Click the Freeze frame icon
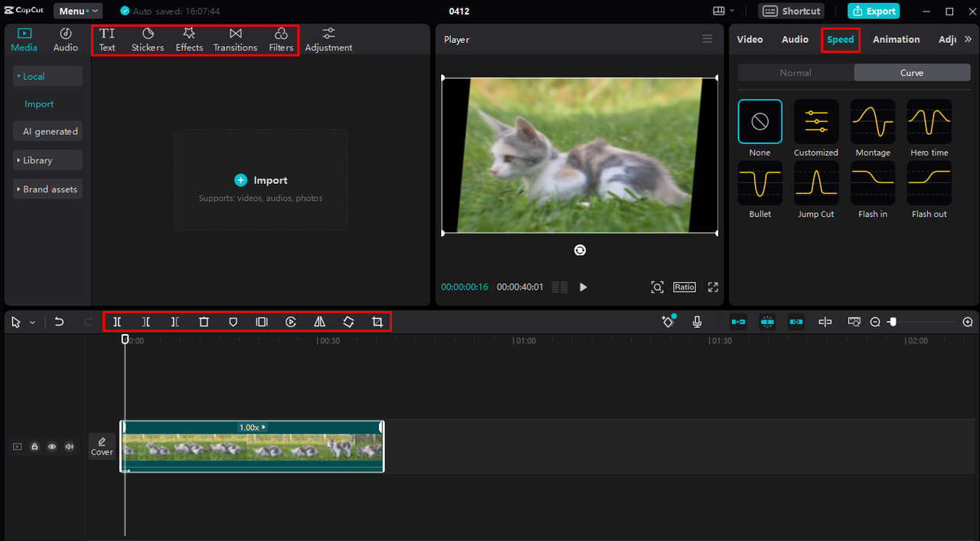 [x=262, y=322]
